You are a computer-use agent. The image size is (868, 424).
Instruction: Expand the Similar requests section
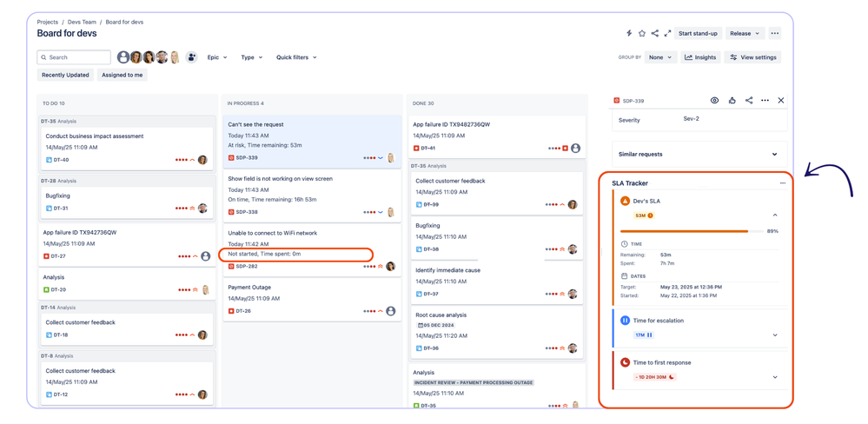pyautogui.click(x=699, y=154)
